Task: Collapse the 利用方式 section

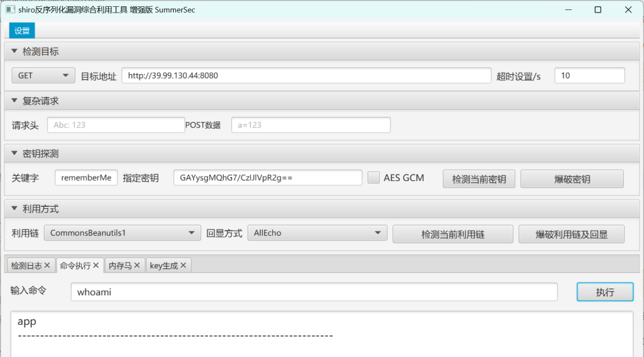Action: pyautogui.click(x=14, y=209)
